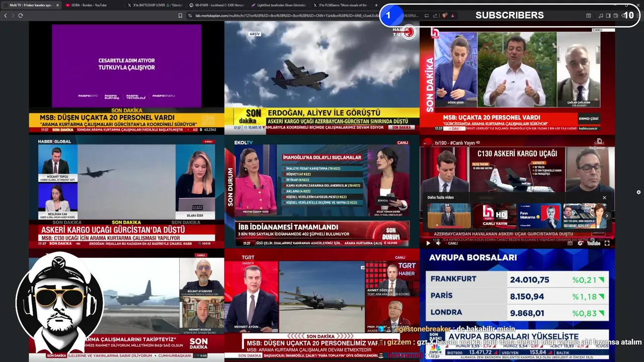Switch to X'te FL360aero tab
The width and height of the screenshot is (644, 362).
(340, 5)
